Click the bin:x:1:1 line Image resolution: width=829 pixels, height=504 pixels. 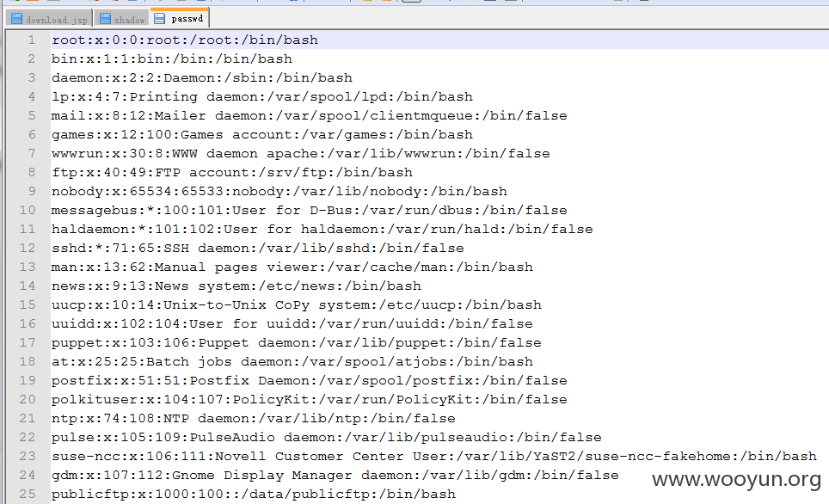172,58
